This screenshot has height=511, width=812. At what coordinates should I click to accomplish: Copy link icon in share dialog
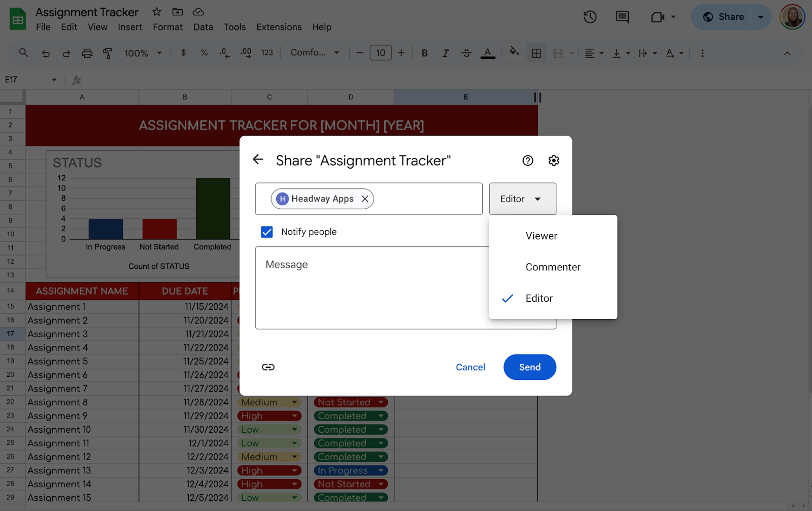(x=268, y=367)
